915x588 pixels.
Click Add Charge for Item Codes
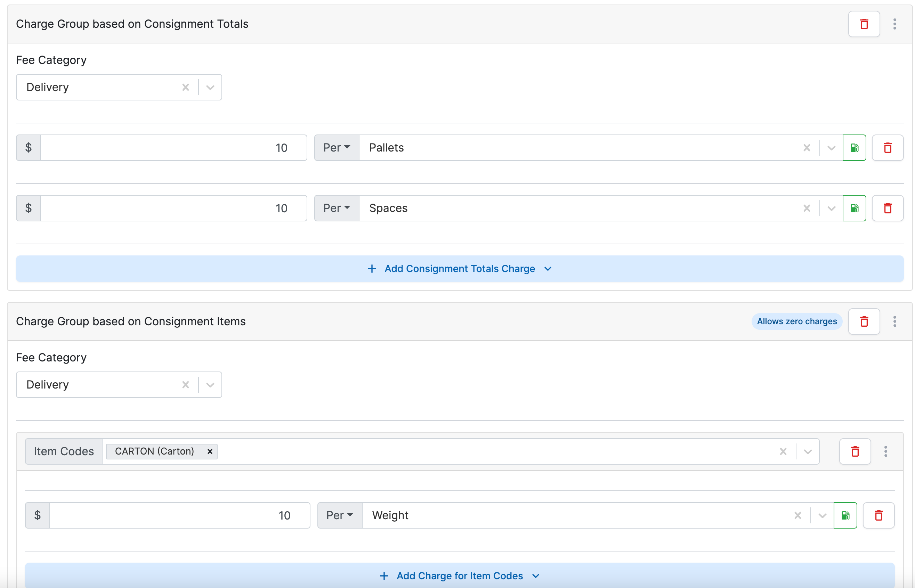pos(459,576)
